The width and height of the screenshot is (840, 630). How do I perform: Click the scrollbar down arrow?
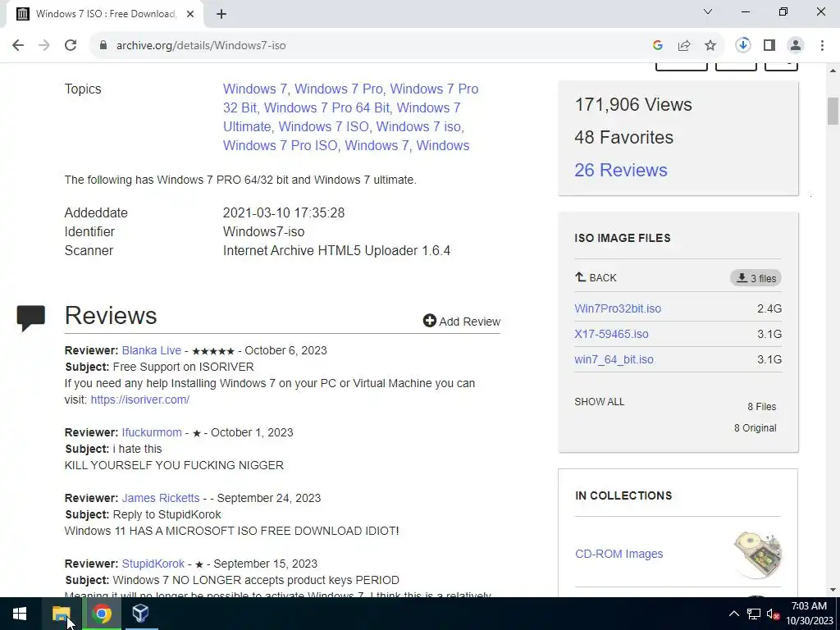833,590
